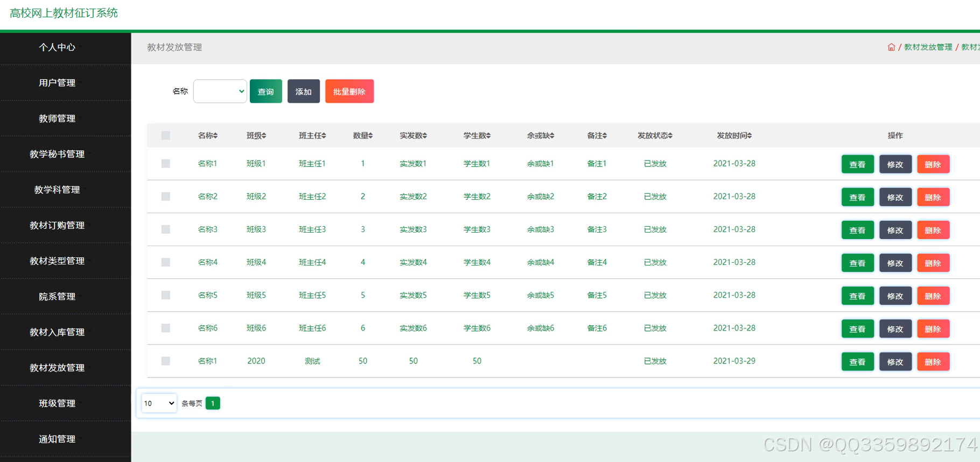The image size is (980, 462).
Task: Sort table by 学生数 column
Action: pyautogui.click(x=477, y=136)
